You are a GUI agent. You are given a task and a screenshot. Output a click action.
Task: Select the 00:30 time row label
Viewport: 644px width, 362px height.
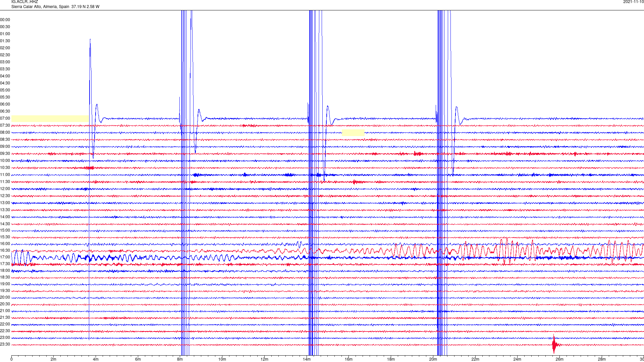click(x=5, y=27)
